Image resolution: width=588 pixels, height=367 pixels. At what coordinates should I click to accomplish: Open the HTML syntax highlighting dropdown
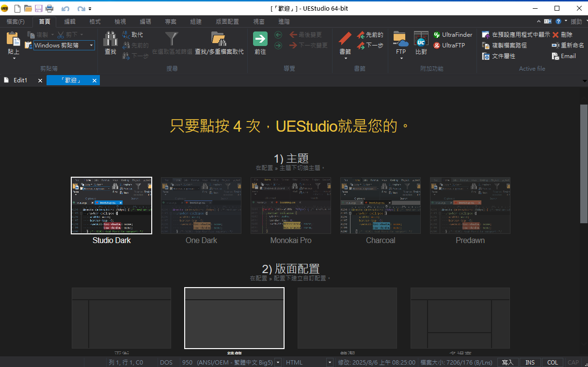pyautogui.click(x=330, y=362)
